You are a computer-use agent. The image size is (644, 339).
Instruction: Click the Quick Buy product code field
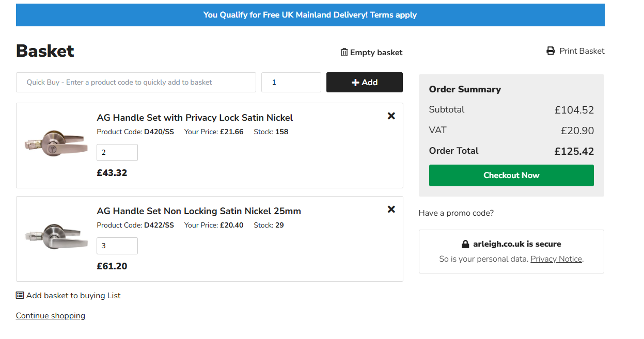point(136,83)
